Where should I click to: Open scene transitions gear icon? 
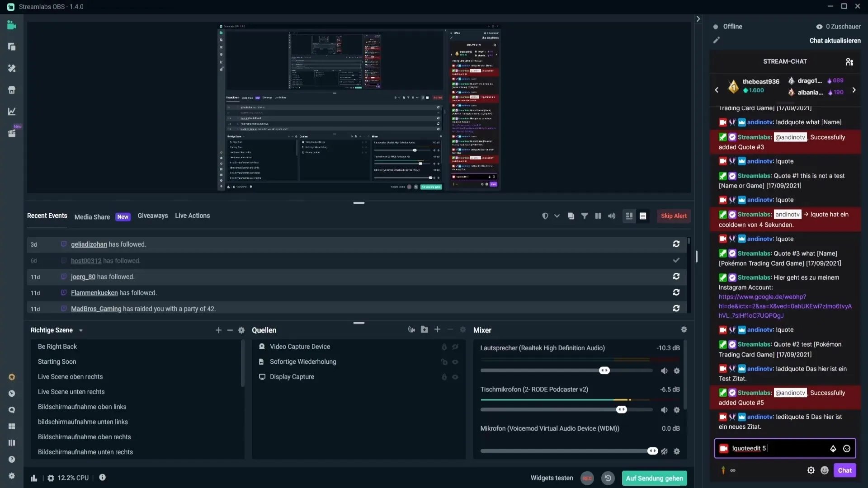click(241, 330)
